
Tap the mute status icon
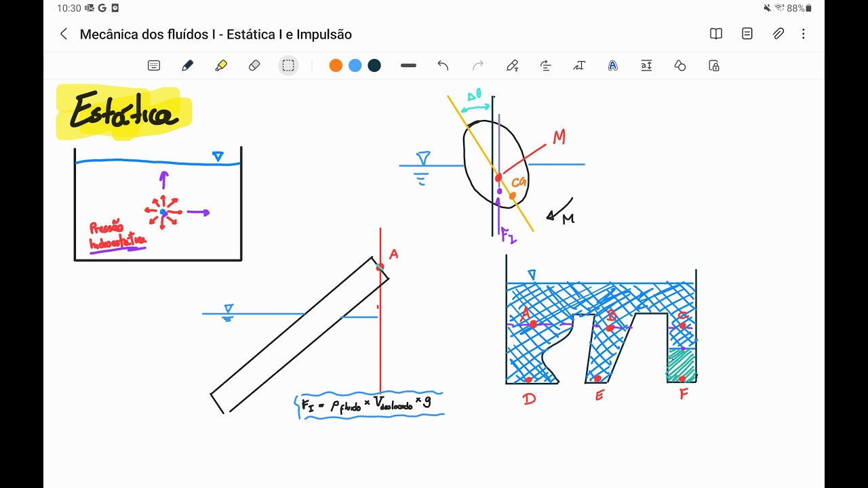click(767, 8)
